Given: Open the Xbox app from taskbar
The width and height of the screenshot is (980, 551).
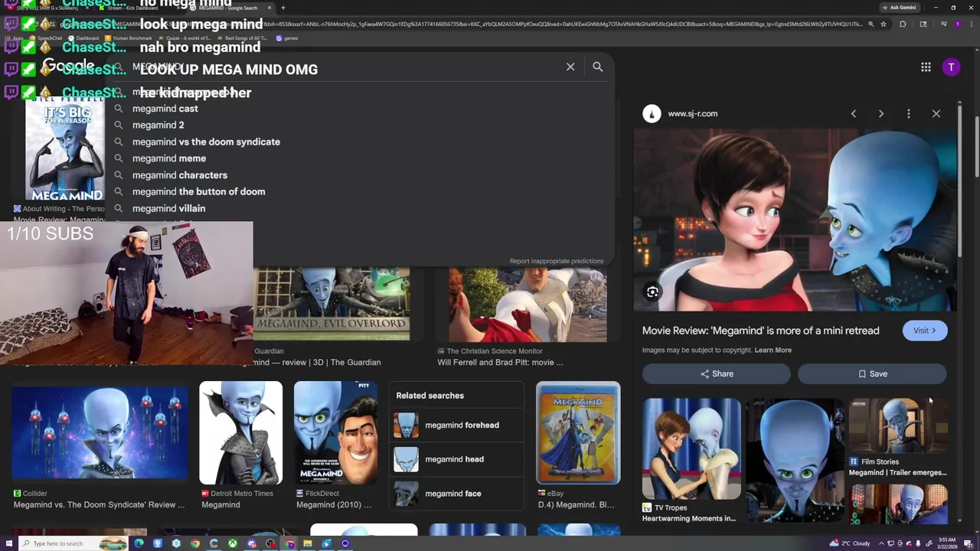Looking at the screenshot, I should [x=233, y=543].
